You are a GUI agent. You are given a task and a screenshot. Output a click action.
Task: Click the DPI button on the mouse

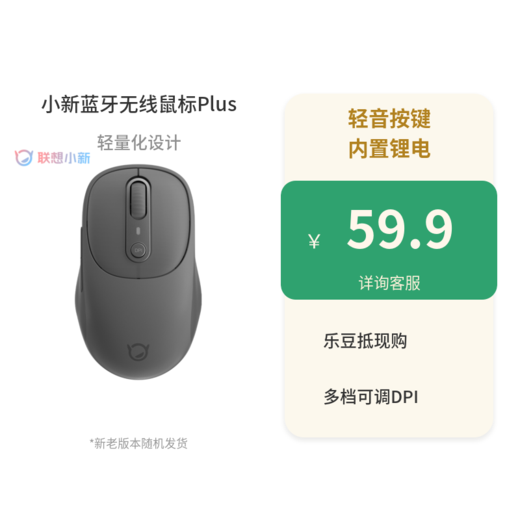click(x=138, y=250)
